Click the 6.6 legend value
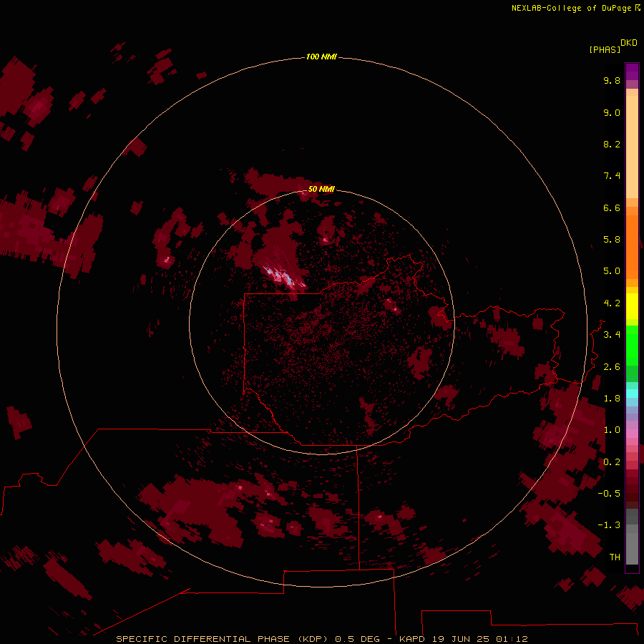Viewport: 644px width, 644px height. (x=612, y=208)
